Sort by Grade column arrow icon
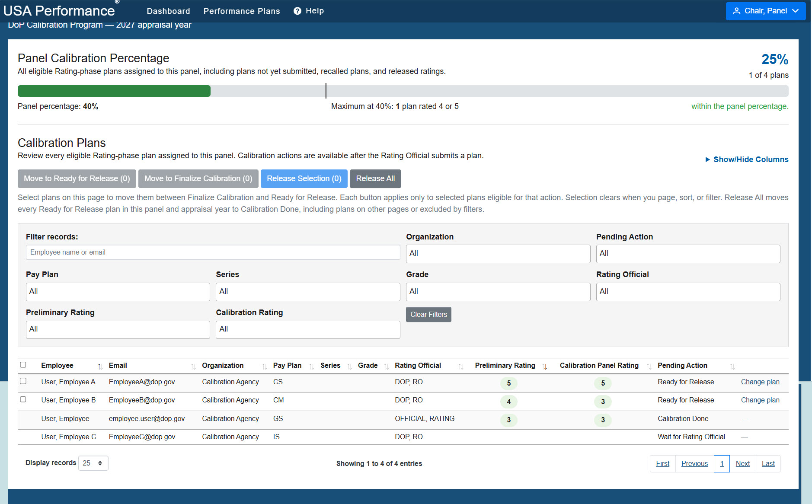Image resolution: width=812 pixels, height=504 pixels. [386, 366]
